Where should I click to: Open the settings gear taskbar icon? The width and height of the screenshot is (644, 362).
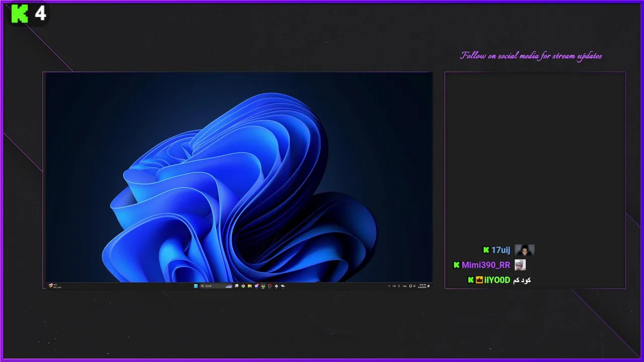(x=276, y=286)
